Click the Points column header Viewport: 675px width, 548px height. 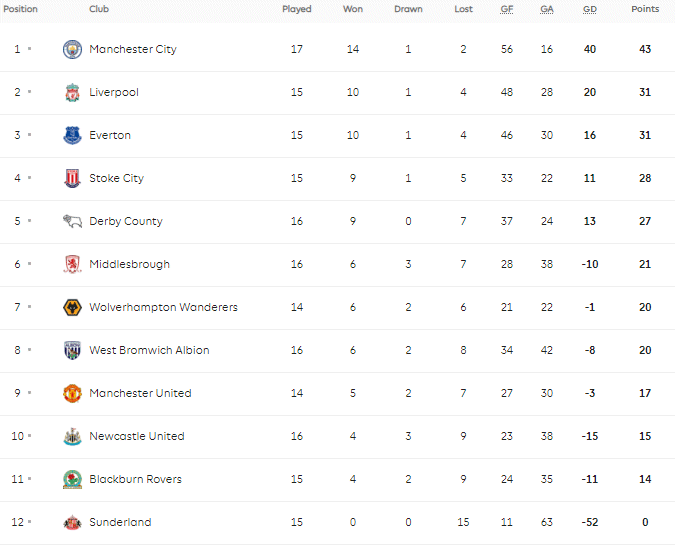pos(645,9)
